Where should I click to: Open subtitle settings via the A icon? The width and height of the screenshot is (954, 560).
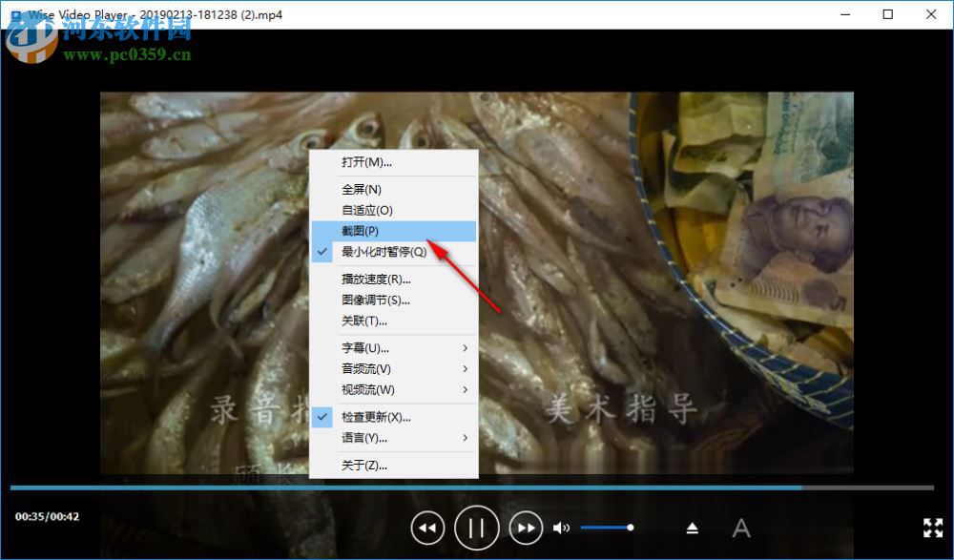[740, 528]
